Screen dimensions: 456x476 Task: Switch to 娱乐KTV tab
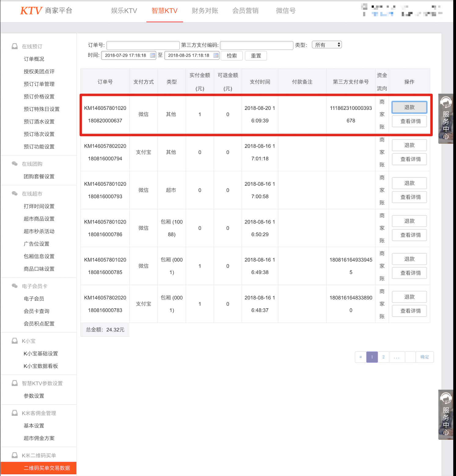tap(124, 11)
